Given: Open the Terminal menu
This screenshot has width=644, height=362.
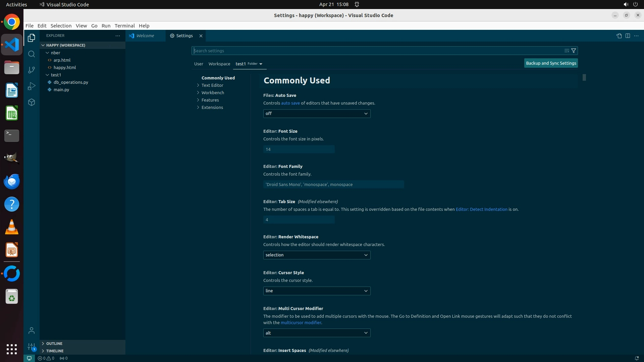Looking at the screenshot, I should tap(124, 26).
